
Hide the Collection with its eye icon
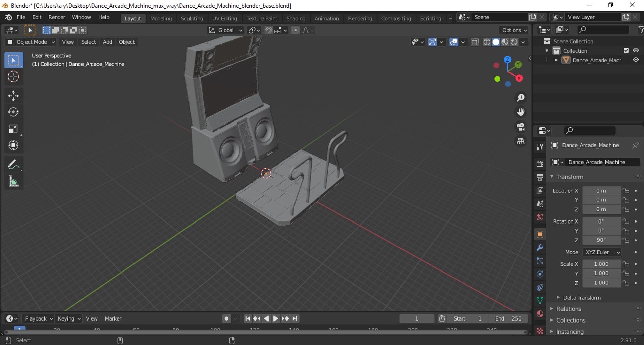[x=636, y=50]
